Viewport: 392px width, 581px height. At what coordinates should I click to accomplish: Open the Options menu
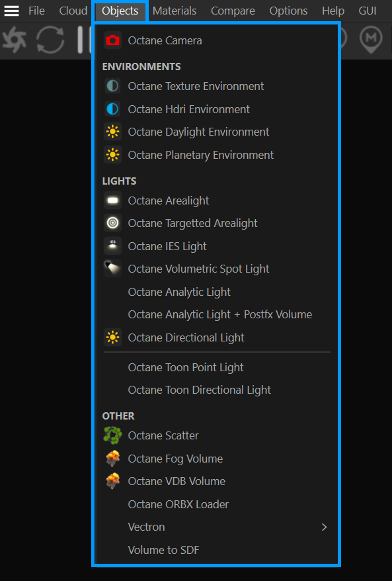point(288,11)
